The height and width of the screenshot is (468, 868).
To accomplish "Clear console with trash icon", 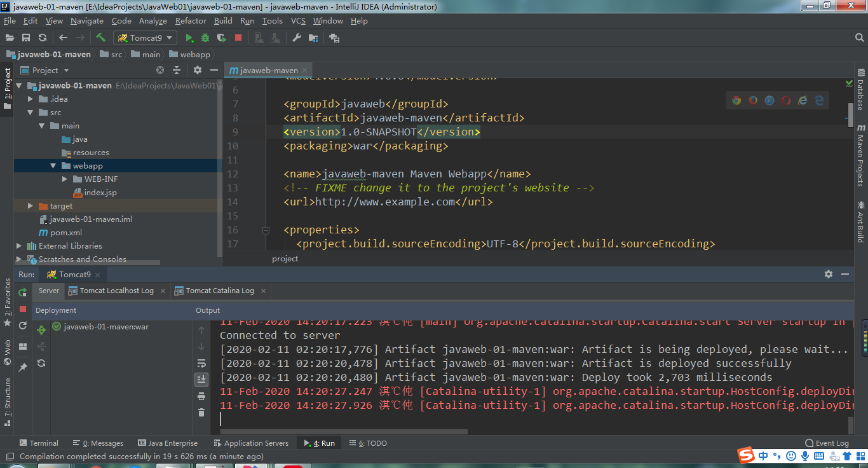I will click(x=201, y=413).
